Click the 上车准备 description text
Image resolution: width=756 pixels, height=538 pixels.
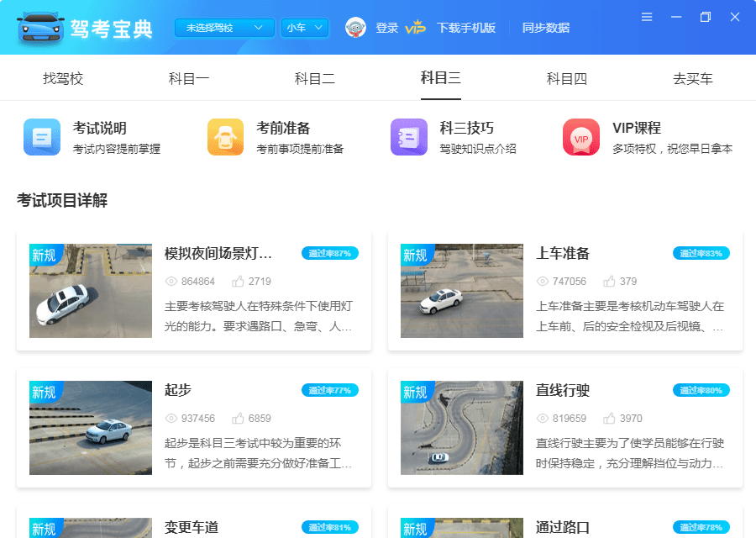click(630, 317)
